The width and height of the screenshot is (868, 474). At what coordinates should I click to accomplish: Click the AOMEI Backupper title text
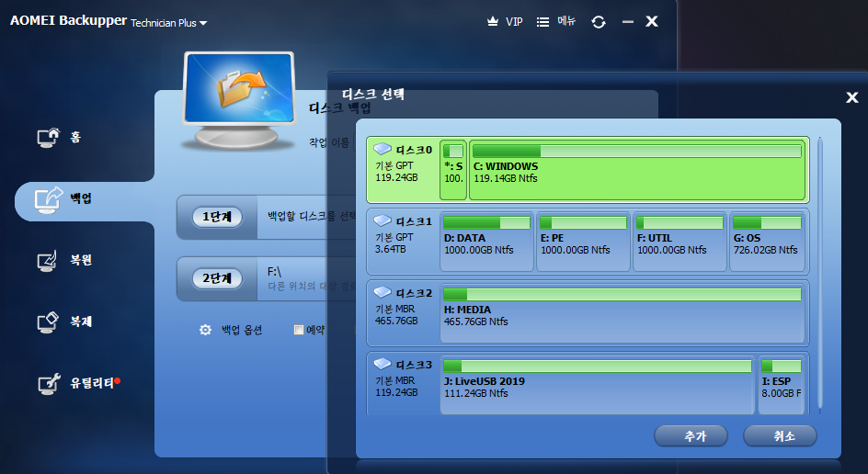(x=68, y=20)
